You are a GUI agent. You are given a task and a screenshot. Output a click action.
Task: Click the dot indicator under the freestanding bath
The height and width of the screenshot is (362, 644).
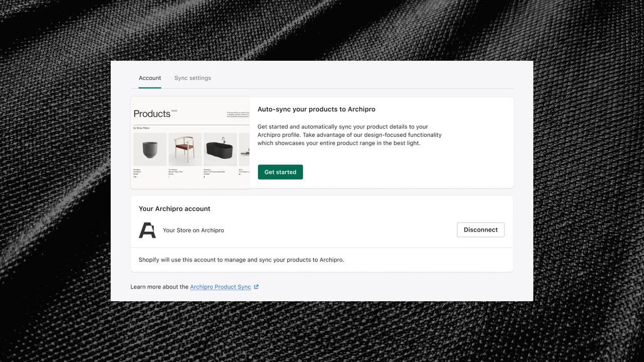tap(204, 176)
